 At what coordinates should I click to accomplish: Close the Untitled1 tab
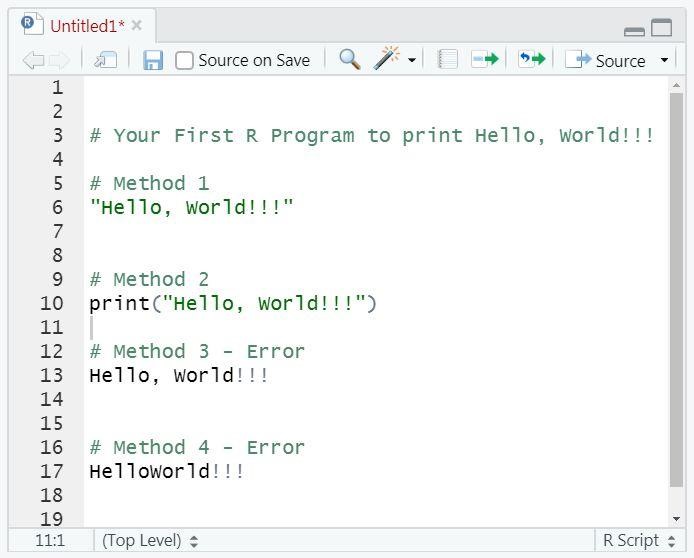tap(137, 25)
